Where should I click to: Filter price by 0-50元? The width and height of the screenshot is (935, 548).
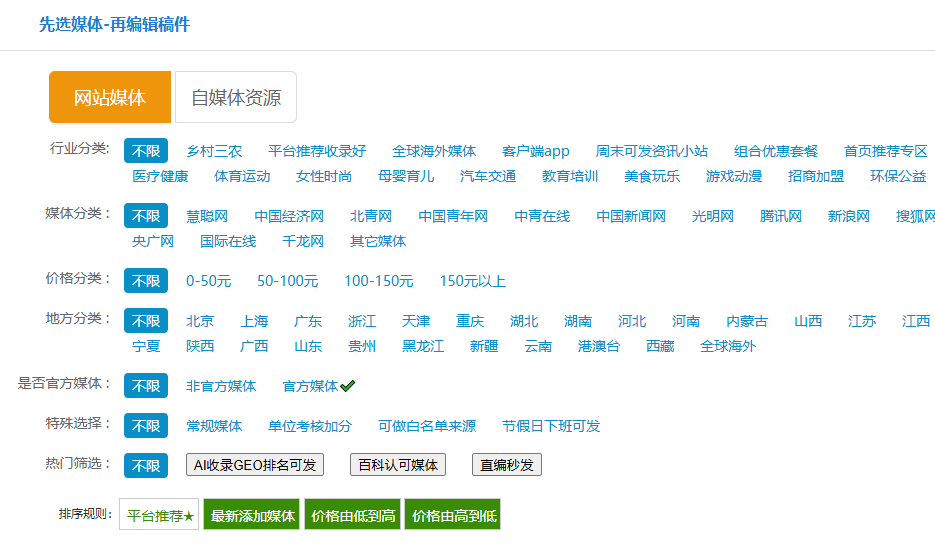208,281
